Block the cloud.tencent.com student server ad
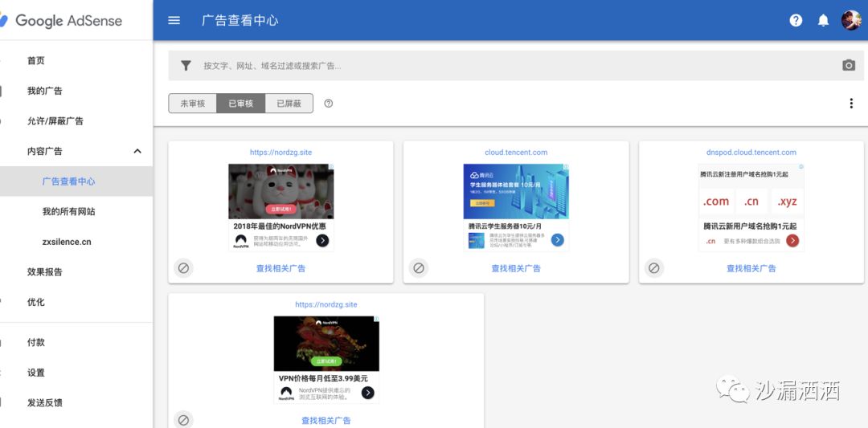This screenshot has width=868, height=428. (419, 268)
